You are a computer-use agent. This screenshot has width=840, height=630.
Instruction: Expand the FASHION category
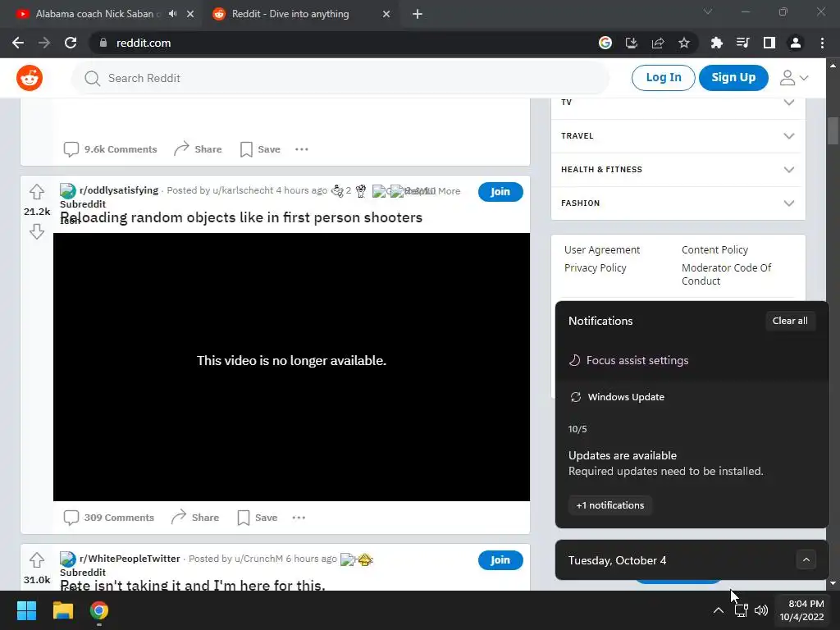point(678,203)
